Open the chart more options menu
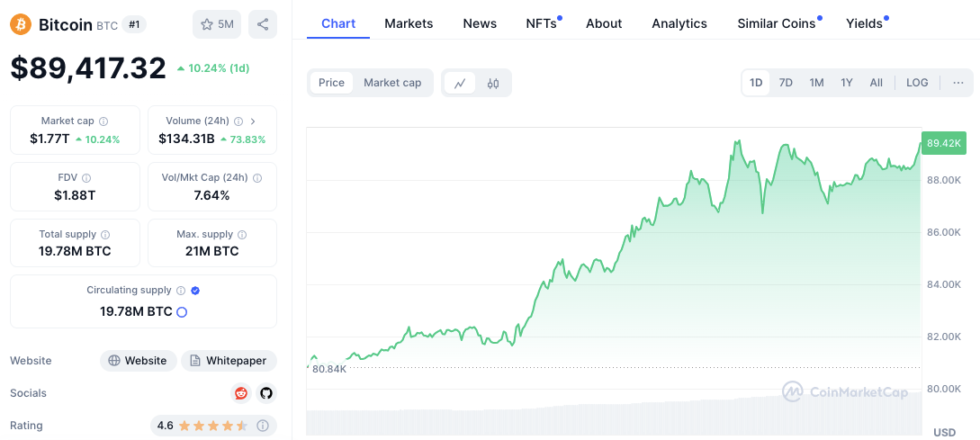 (x=958, y=83)
